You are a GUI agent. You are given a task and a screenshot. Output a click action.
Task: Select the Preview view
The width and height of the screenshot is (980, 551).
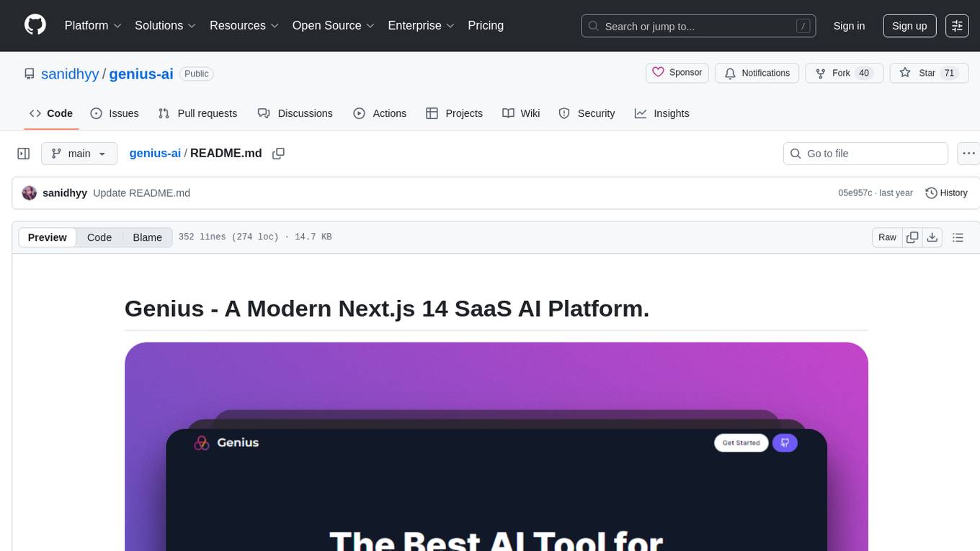tap(48, 237)
